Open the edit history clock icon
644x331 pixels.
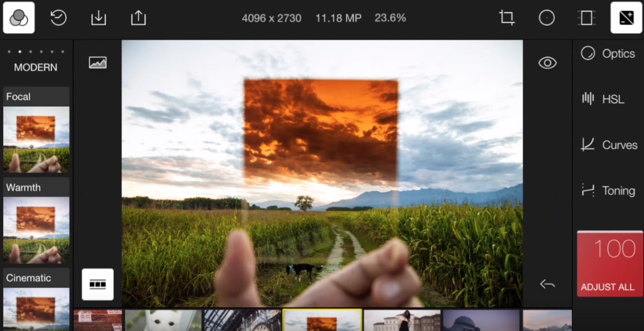pyautogui.click(x=58, y=18)
